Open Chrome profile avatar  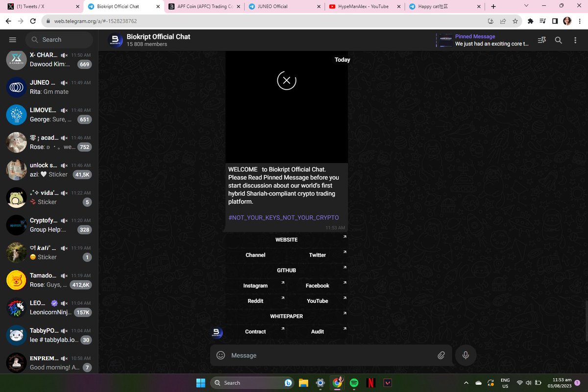point(567,21)
